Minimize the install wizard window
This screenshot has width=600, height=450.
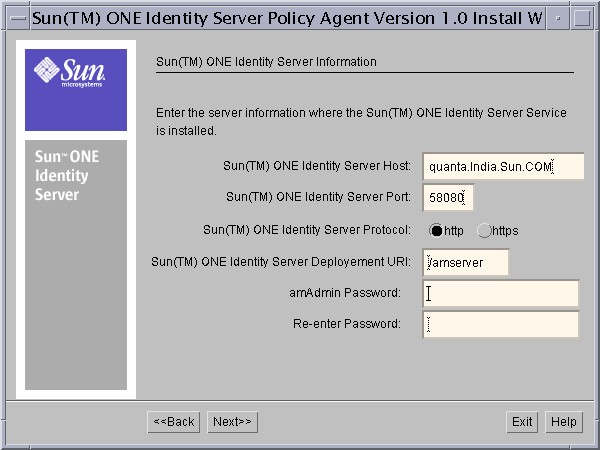[x=558, y=18]
